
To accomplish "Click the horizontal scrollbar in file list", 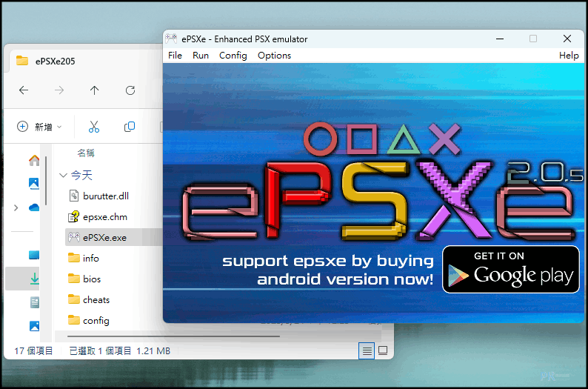I will [173, 336].
